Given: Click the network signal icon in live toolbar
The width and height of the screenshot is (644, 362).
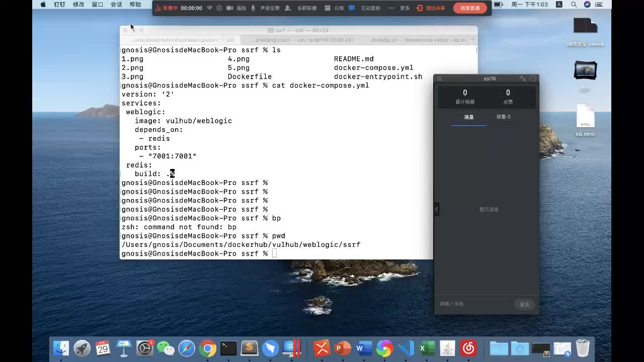Looking at the screenshot, I should pos(210,8).
